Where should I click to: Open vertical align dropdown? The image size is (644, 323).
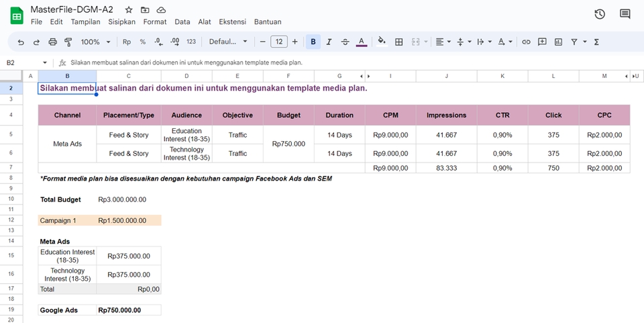pyautogui.click(x=464, y=42)
